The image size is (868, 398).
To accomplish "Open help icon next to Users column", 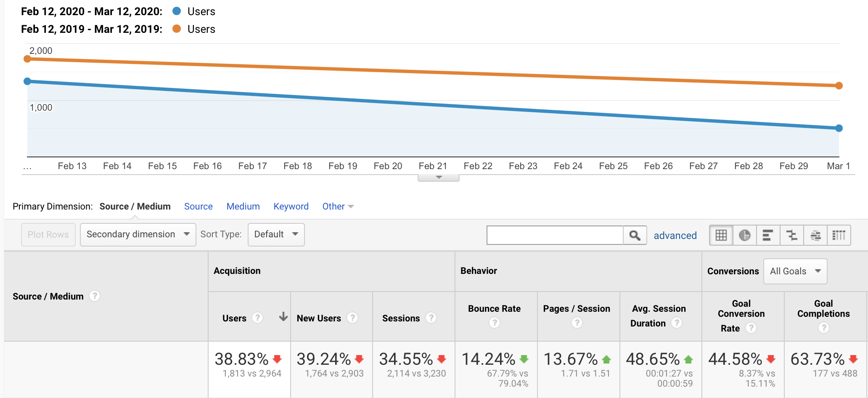I will click(257, 318).
